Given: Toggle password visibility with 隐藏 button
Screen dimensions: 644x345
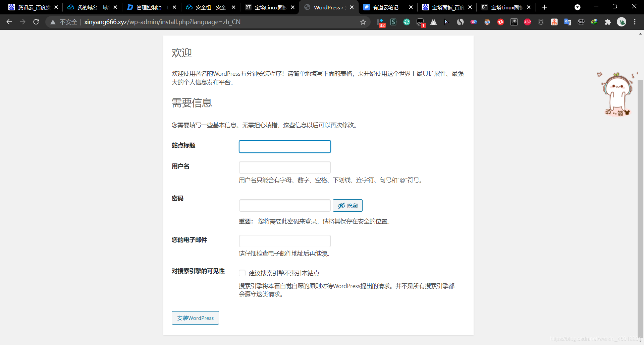Looking at the screenshot, I should pos(347,206).
